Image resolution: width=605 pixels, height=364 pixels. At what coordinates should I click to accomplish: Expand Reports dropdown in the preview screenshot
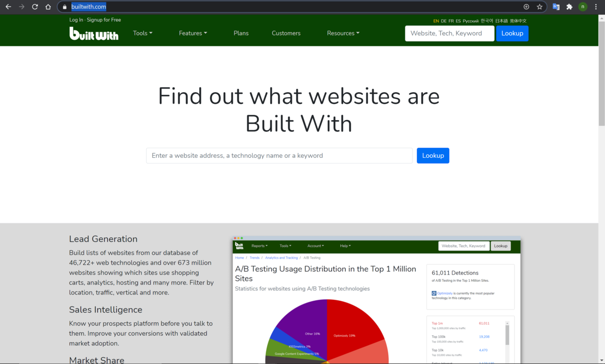click(x=260, y=246)
